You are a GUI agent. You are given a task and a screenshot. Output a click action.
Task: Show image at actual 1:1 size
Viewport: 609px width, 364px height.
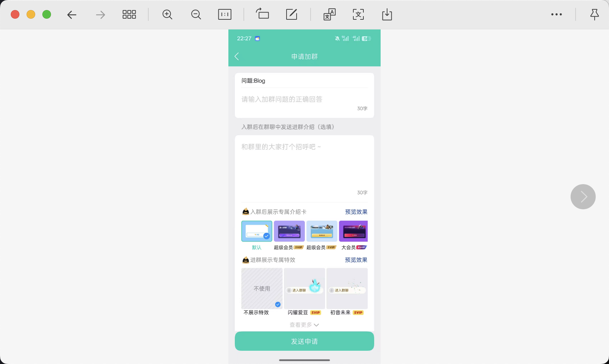pyautogui.click(x=225, y=15)
